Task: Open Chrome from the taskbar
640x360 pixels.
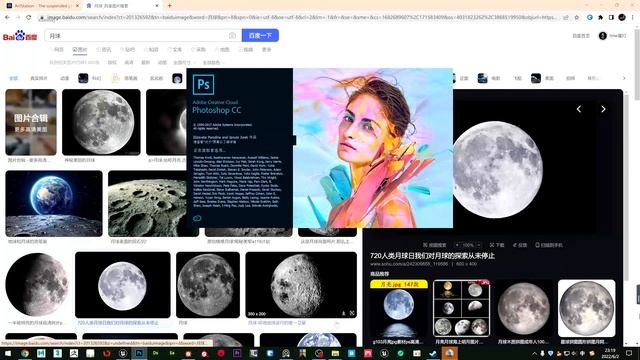Action: pos(24,353)
